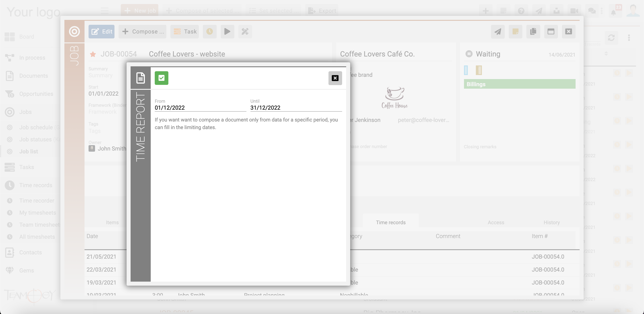Click the hamburger menu icon
Image resolution: width=644 pixels, height=314 pixels.
click(104, 11)
